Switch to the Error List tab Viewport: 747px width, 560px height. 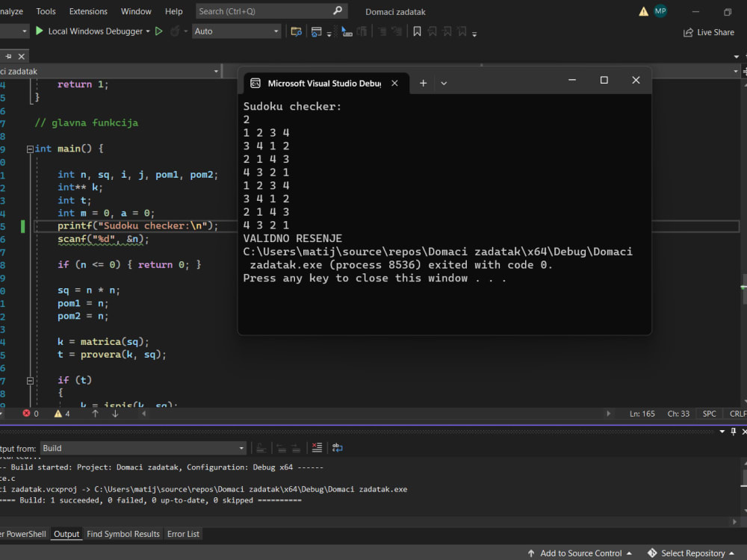click(x=183, y=533)
